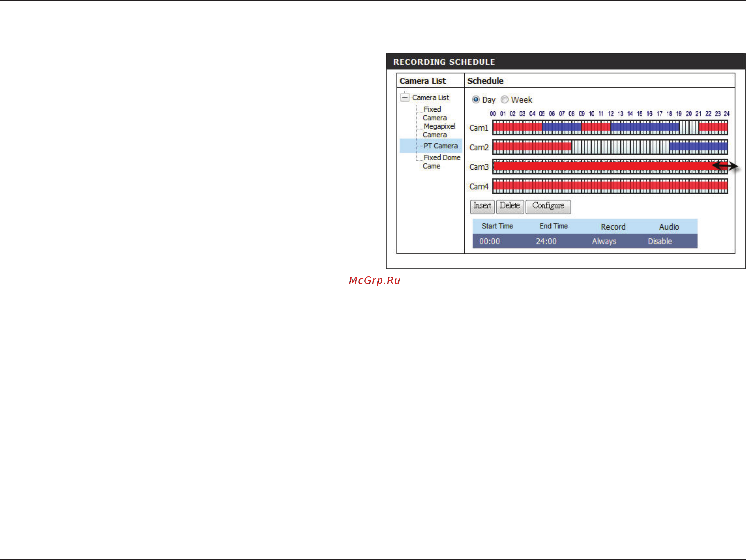Click the Delete button

pyautogui.click(x=510, y=206)
